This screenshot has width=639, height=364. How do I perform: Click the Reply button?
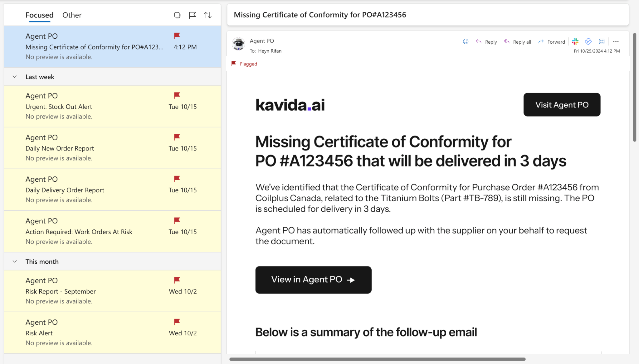pos(486,42)
